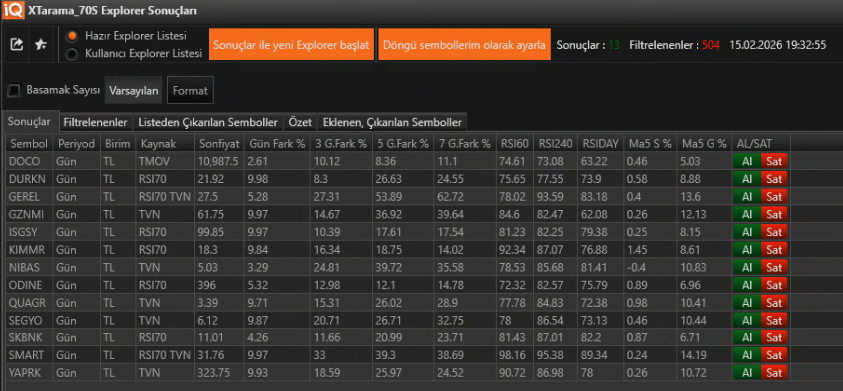Click Sat button for GEREL
This screenshot has width=843, height=391.
point(774,196)
